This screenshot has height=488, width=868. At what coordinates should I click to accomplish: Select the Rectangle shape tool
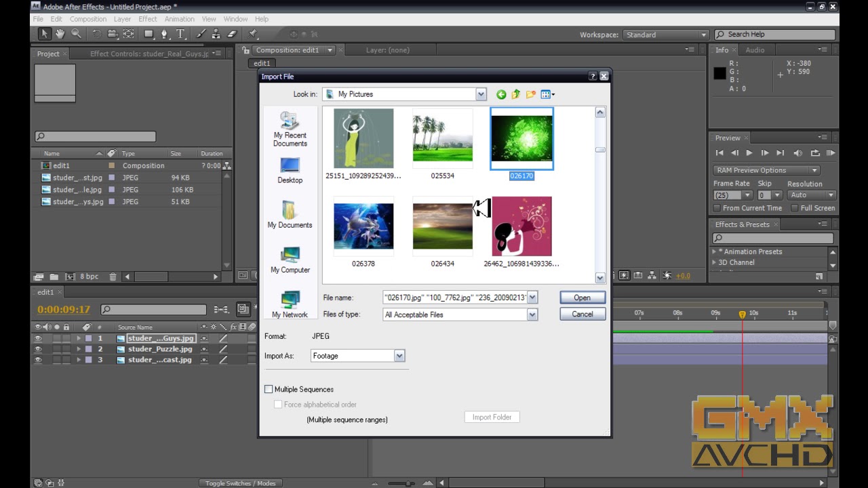tap(149, 34)
